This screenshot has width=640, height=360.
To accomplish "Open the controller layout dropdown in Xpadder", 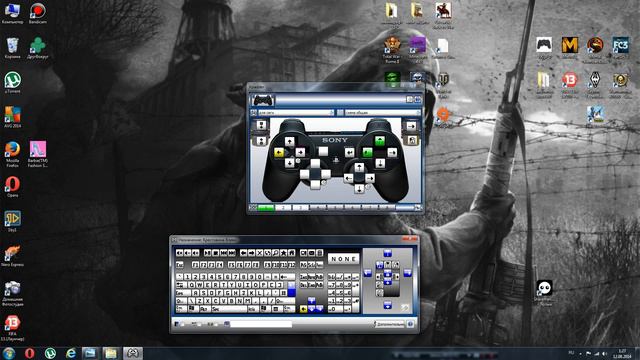I will pos(296,112).
